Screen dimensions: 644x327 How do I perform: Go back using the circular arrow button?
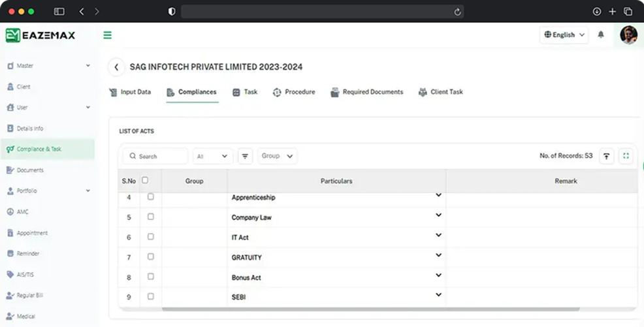(116, 67)
